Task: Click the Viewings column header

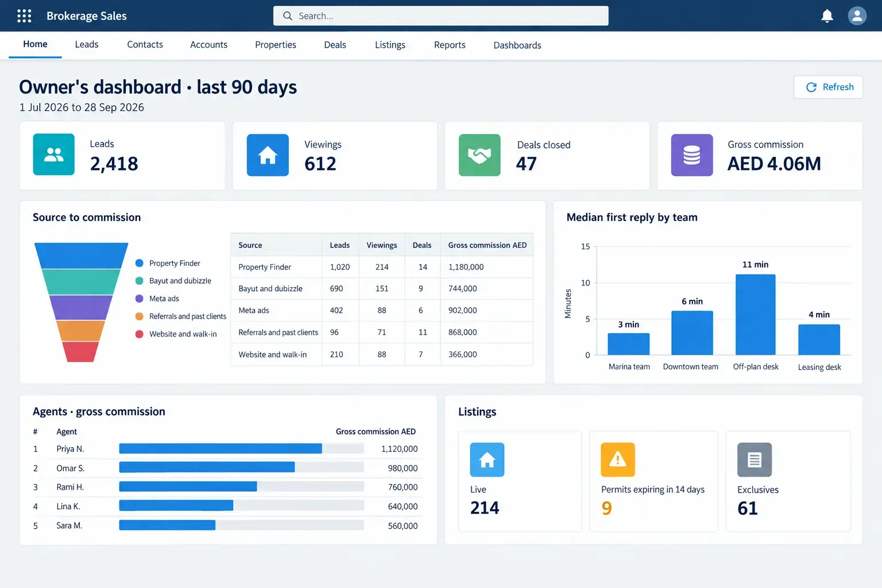Action: click(x=382, y=245)
